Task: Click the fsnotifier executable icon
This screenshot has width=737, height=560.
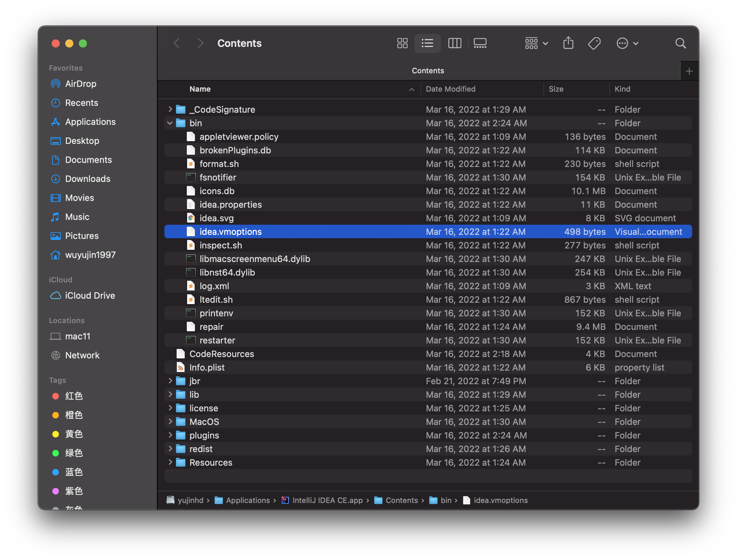Action: [x=191, y=177]
